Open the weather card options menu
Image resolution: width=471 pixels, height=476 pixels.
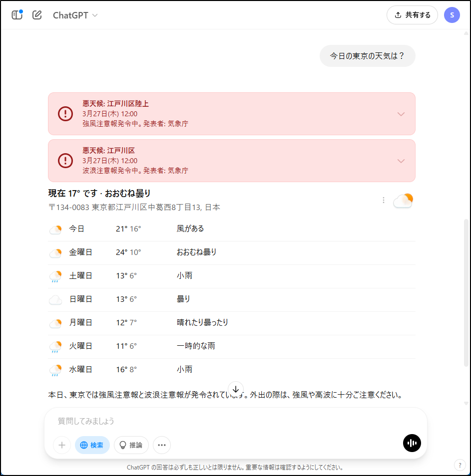pos(383,200)
